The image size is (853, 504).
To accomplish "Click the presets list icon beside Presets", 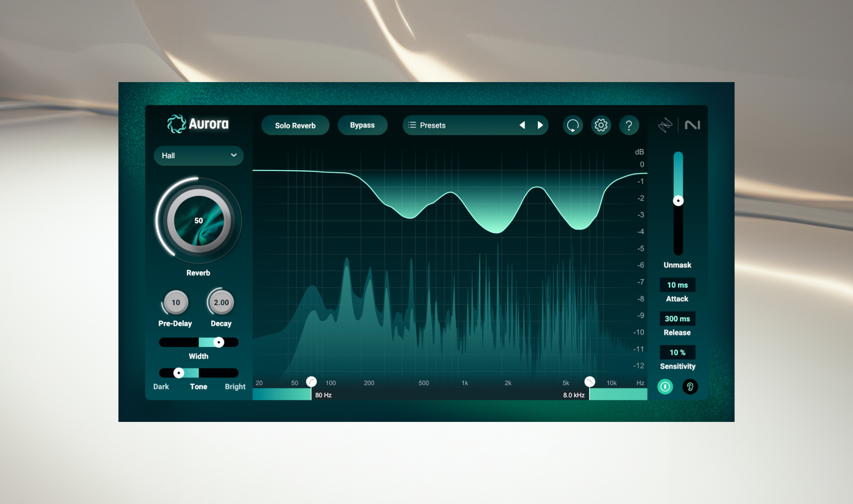I will [x=413, y=125].
